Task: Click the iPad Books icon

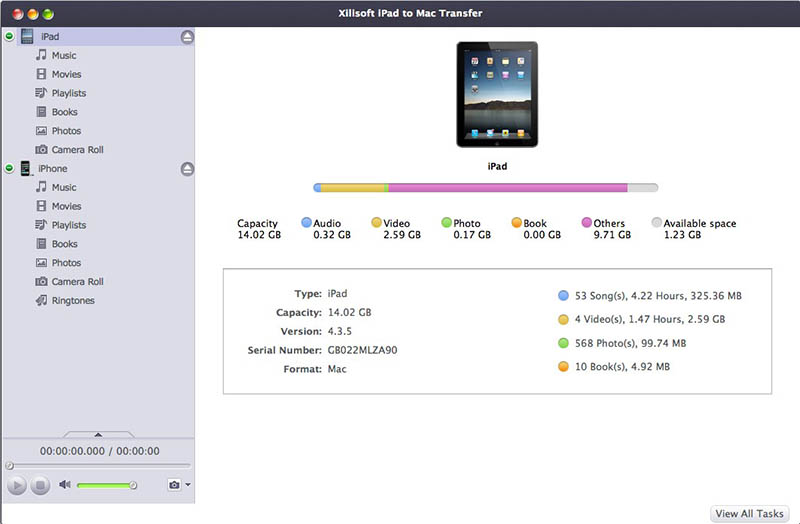Action: (x=42, y=112)
